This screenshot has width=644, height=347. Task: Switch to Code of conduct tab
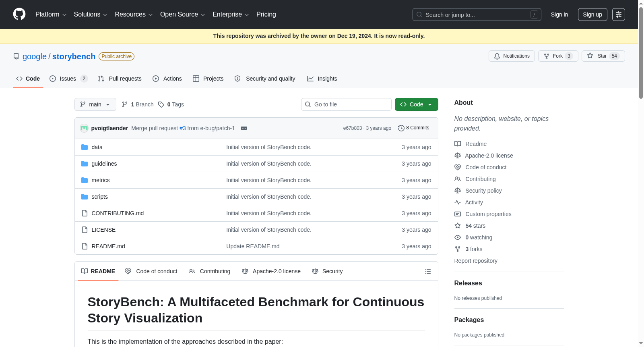click(151, 271)
